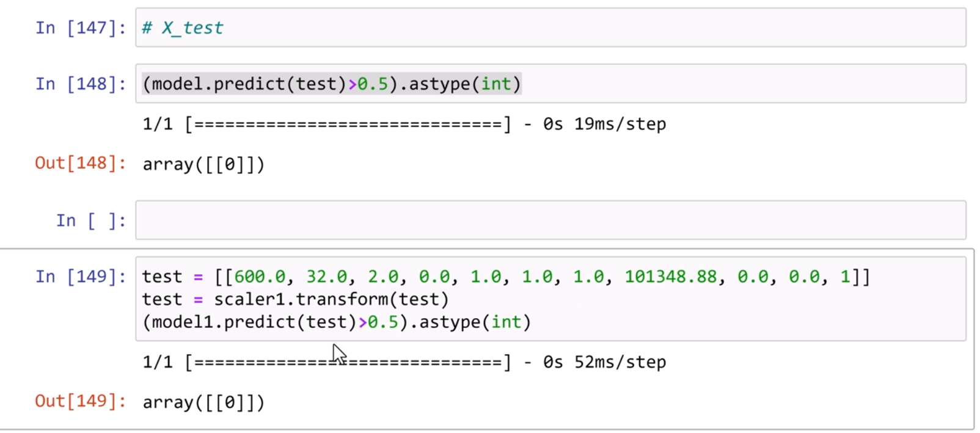Screen dimensions: 980x433
Task: Select the In [147] cell prompt
Action: [81, 28]
